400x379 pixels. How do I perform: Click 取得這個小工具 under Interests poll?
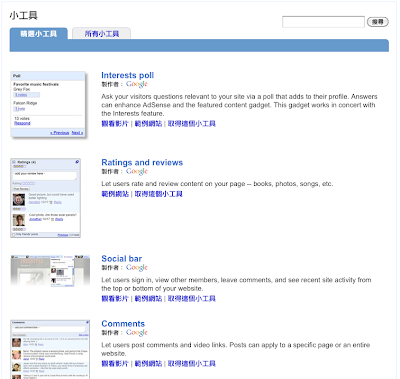pyautogui.click(x=192, y=124)
